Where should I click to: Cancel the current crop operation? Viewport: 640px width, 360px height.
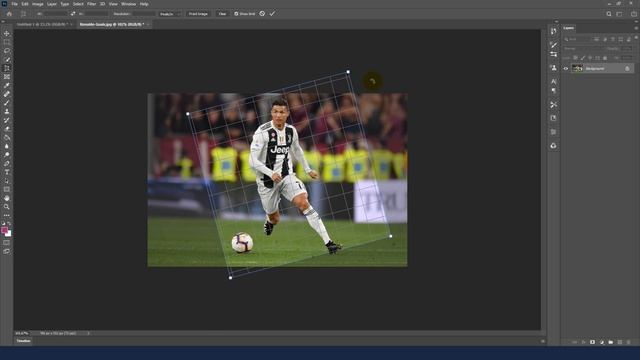coord(262,14)
